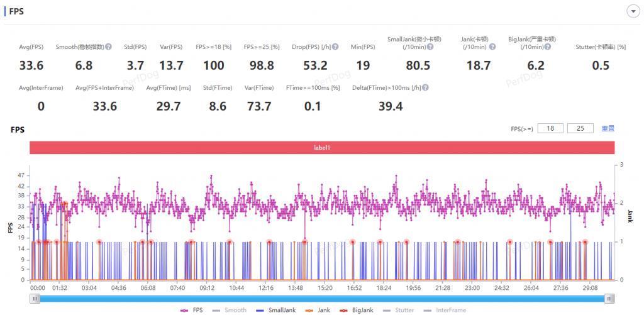This screenshot has height=315, width=644.
Task: Open help icon beside Drop(FPS) metric
Action: (x=335, y=47)
